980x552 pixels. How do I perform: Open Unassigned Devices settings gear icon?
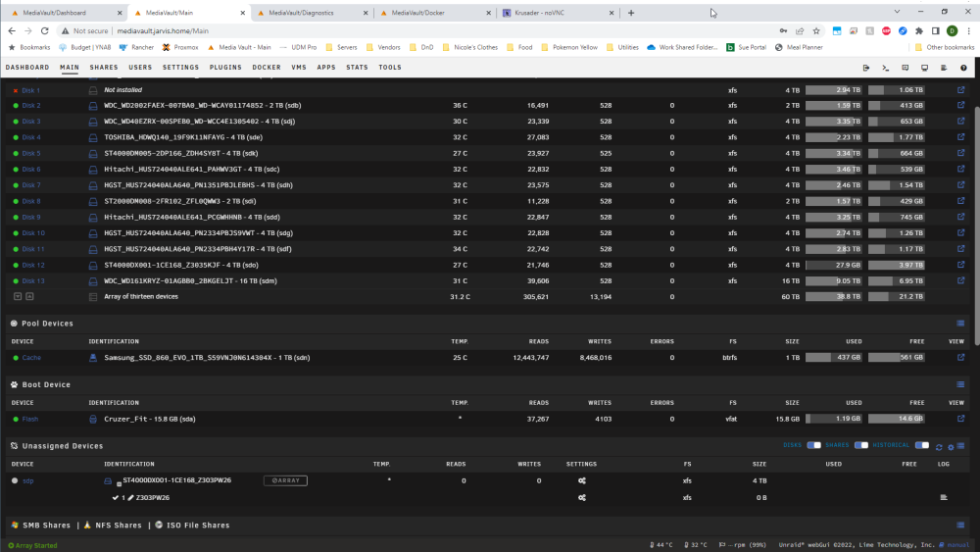(x=951, y=447)
